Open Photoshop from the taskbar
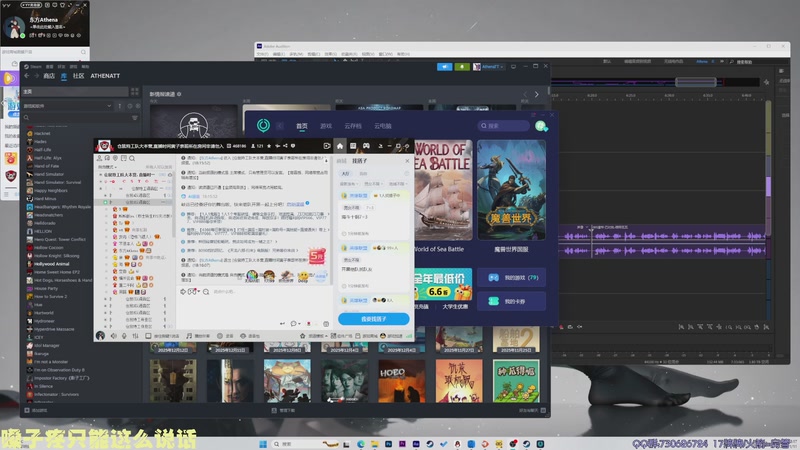This screenshot has width=800, height=450. pos(388,444)
